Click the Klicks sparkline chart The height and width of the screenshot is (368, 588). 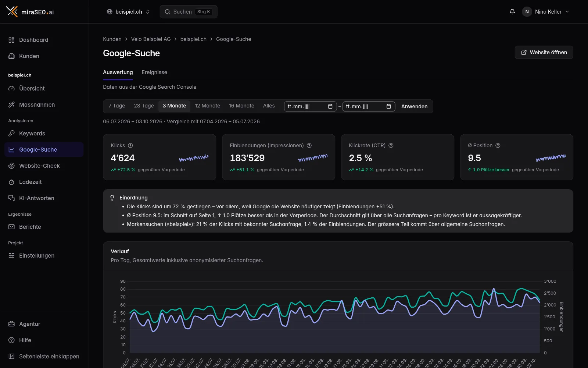click(194, 158)
